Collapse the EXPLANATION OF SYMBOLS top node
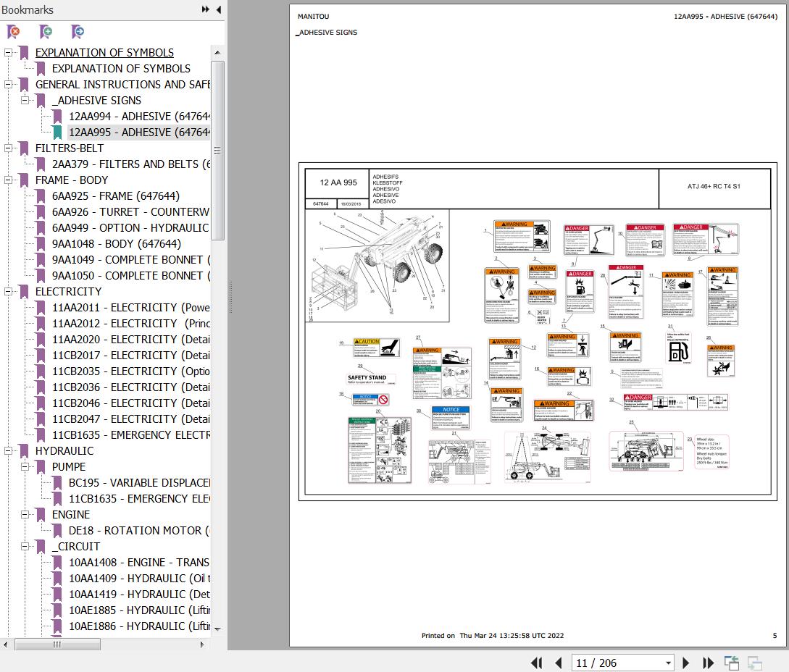Viewport: 789px width, 672px height. click(8, 52)
